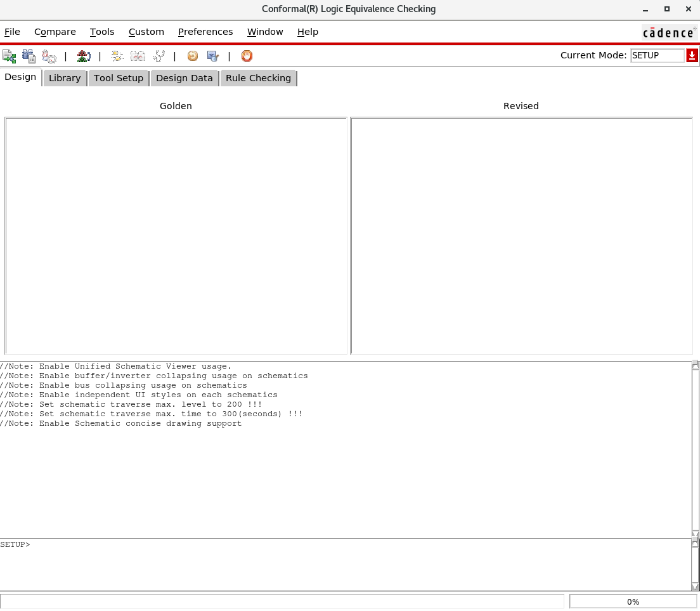Maximize the Conformal window
The height and width of the screenshot is (611, 700).
tap(667, 9)
